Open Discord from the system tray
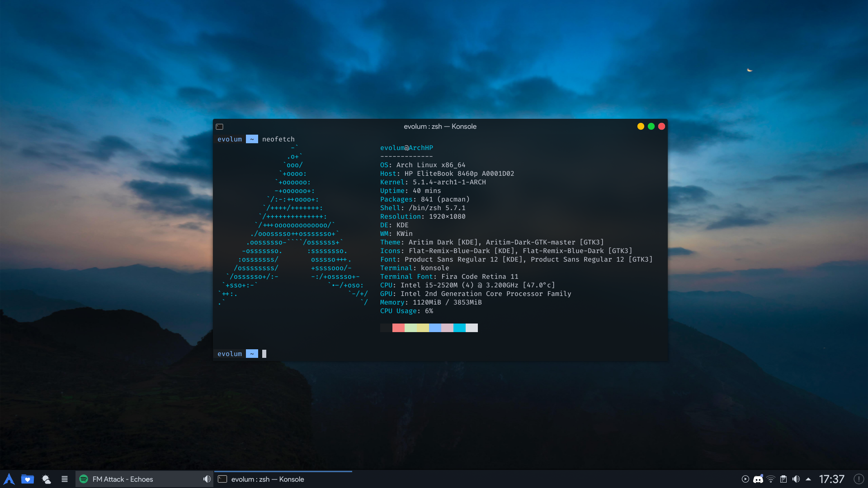The height and width of the screenshot is (488, 868). tap(758, 479)
